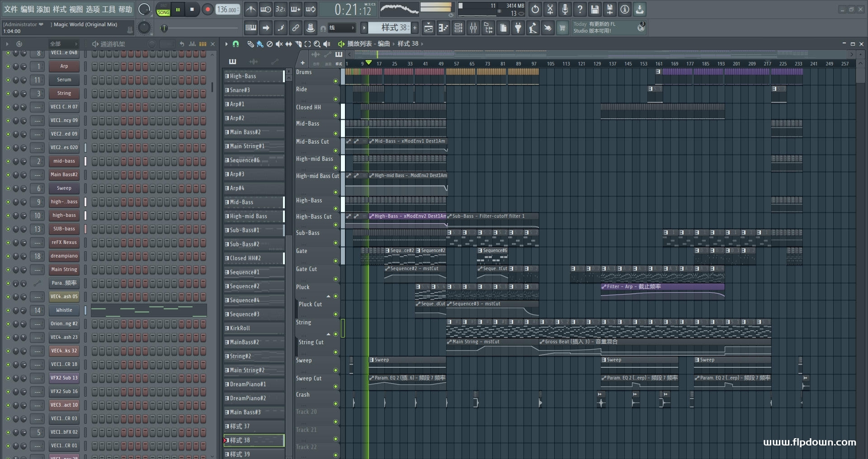Mute the Serum channel in channel rack

pyautogui.click(x=8, y=80)
